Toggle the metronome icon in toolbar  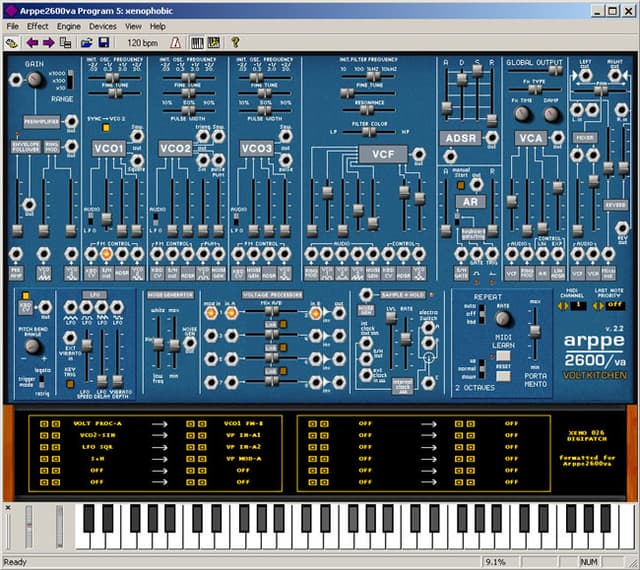point(176,43)
